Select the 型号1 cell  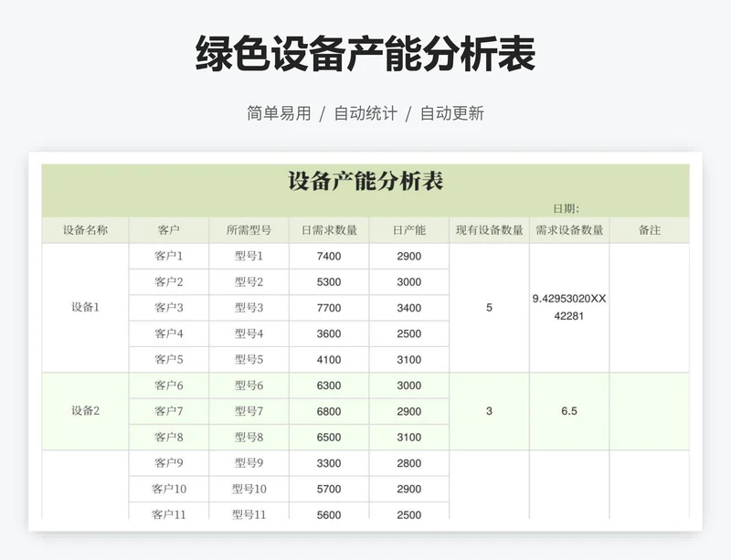pos(249,256)
